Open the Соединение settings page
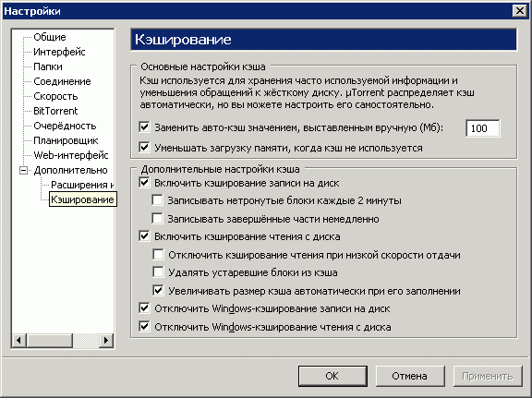The width and height of the screenshot is (532, 398). click(62, 81)
